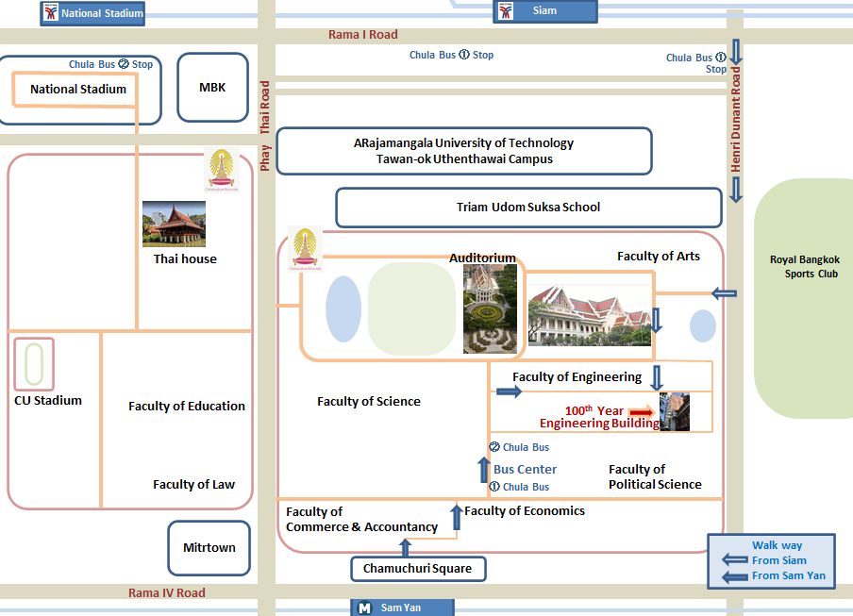The width and height of the screenshot is (853, 616).
Task: Click the blue circle pond near Faculty of Arts
Action: click(703, 325)
